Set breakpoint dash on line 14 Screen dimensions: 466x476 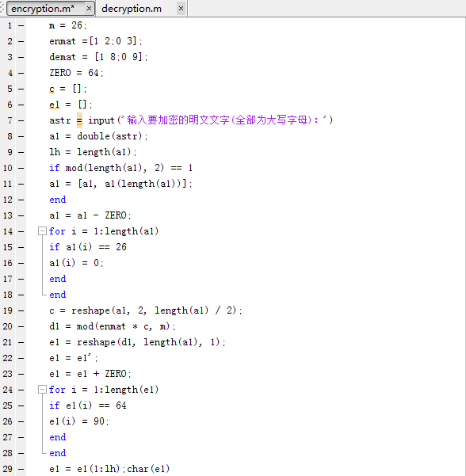(x=21, y=231)
